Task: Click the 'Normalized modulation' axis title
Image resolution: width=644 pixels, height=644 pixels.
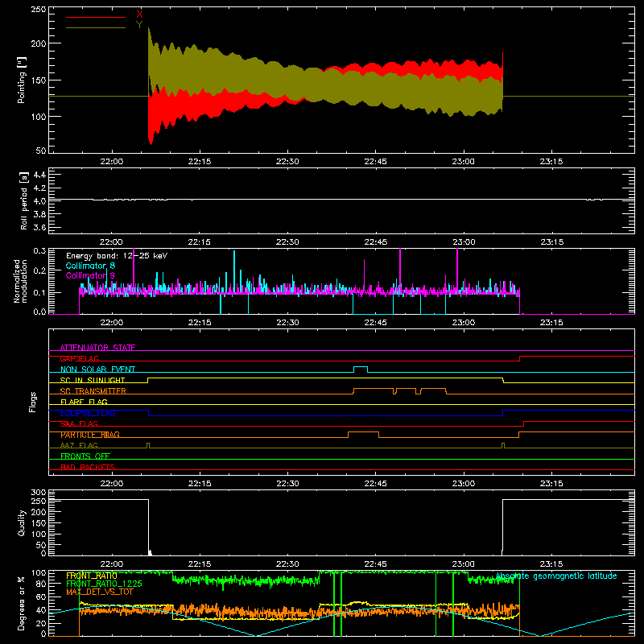Action: [20, 281]
